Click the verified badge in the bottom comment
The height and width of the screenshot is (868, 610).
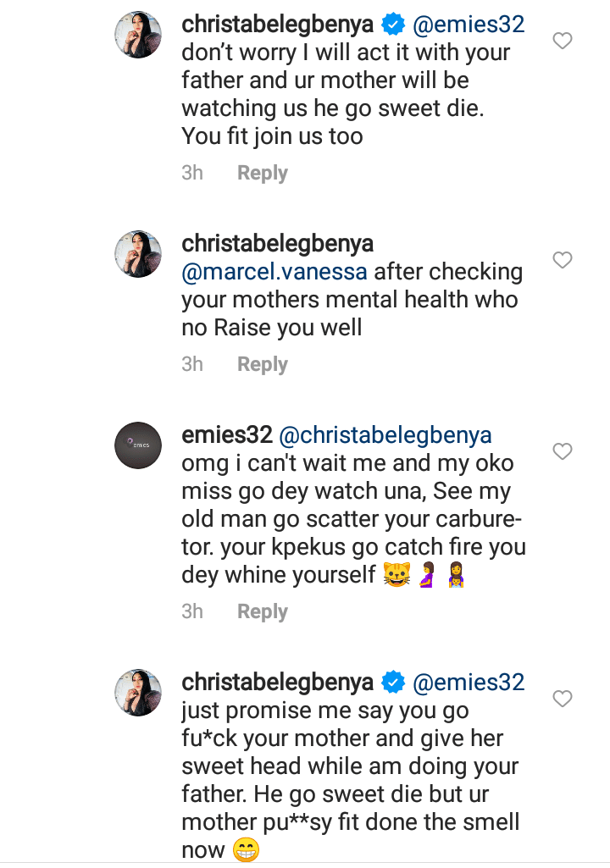(393, 683)
